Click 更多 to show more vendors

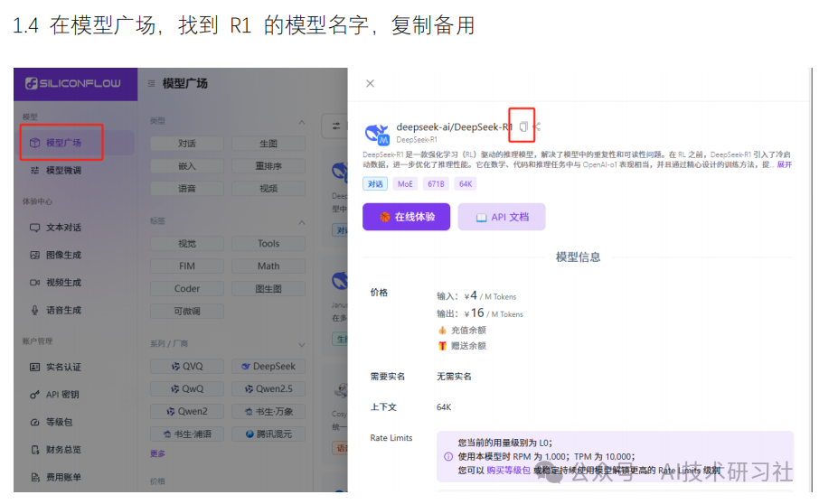click(157, 454)
